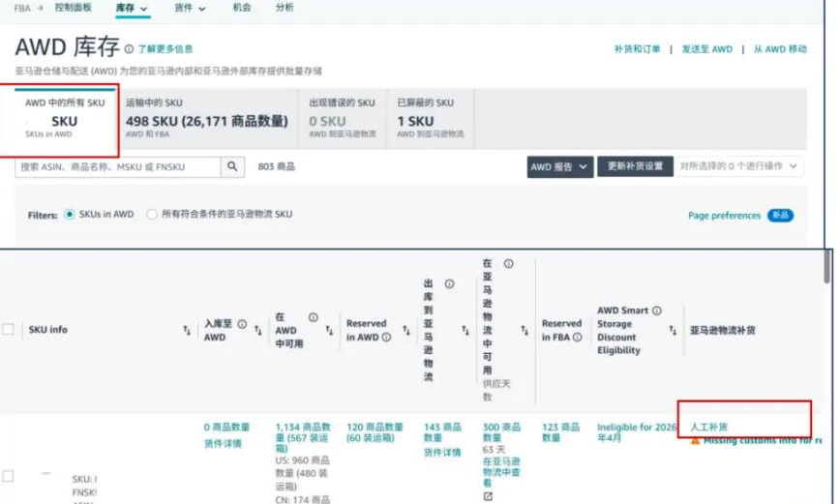Sort by Reserved in AWD column arrows
The width and height of the screenshot is (840, 504).
pos(406,330)
